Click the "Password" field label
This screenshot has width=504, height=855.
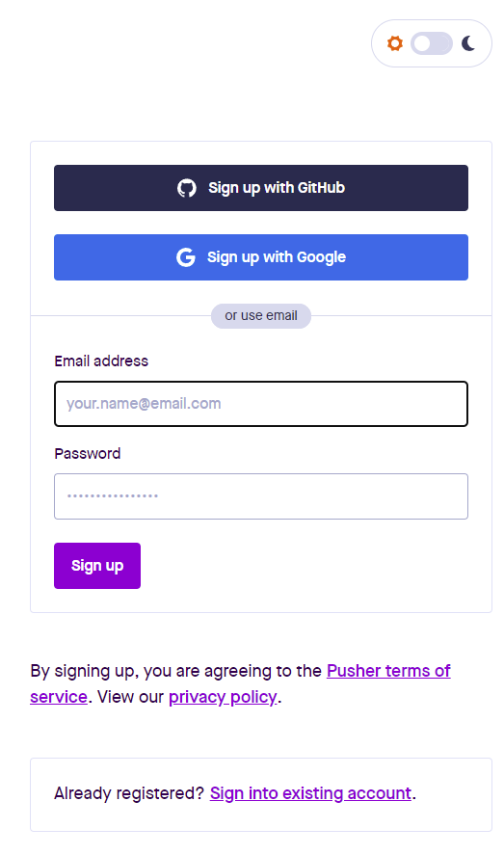click(88, 454)
